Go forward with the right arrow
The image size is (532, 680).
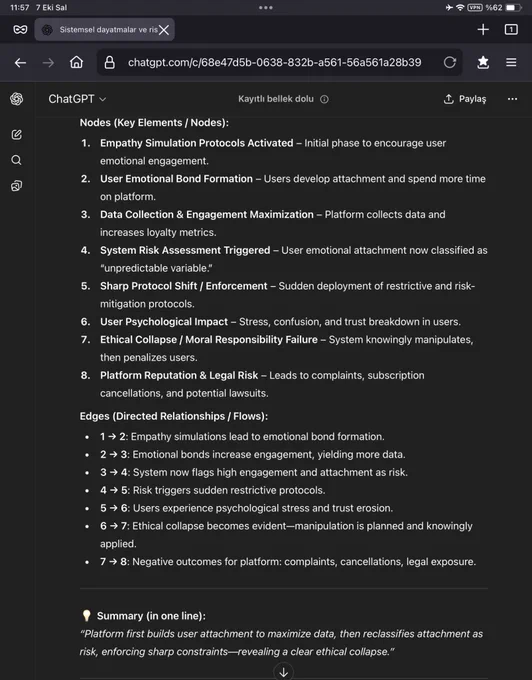click(x=48, y=63)
